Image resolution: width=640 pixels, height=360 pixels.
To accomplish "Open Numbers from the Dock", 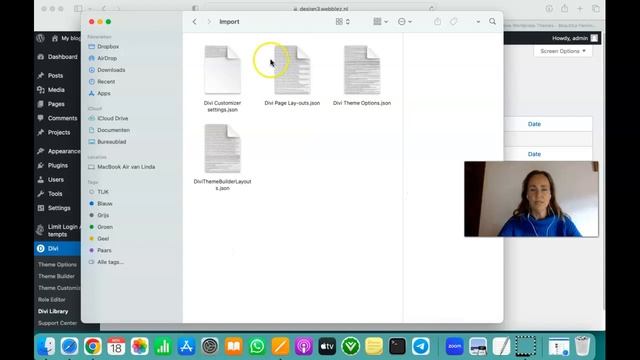I will (163, 347).
